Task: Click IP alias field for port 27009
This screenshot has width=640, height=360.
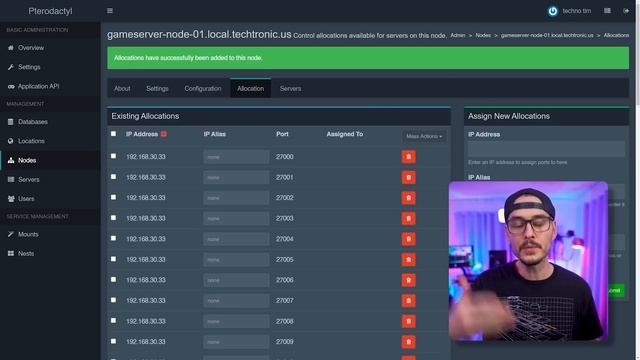Action: [x=236, y=342]
